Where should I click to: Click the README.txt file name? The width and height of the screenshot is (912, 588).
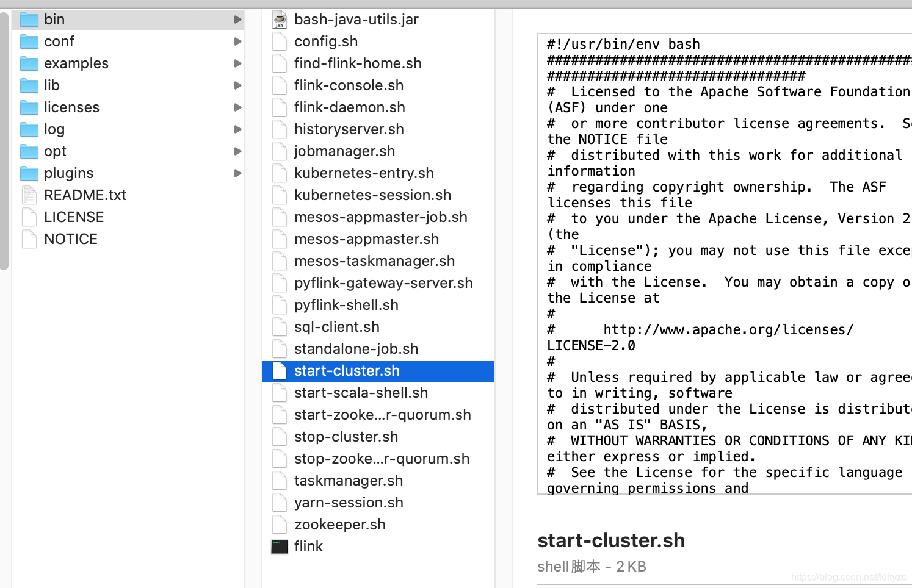(85, 195)
